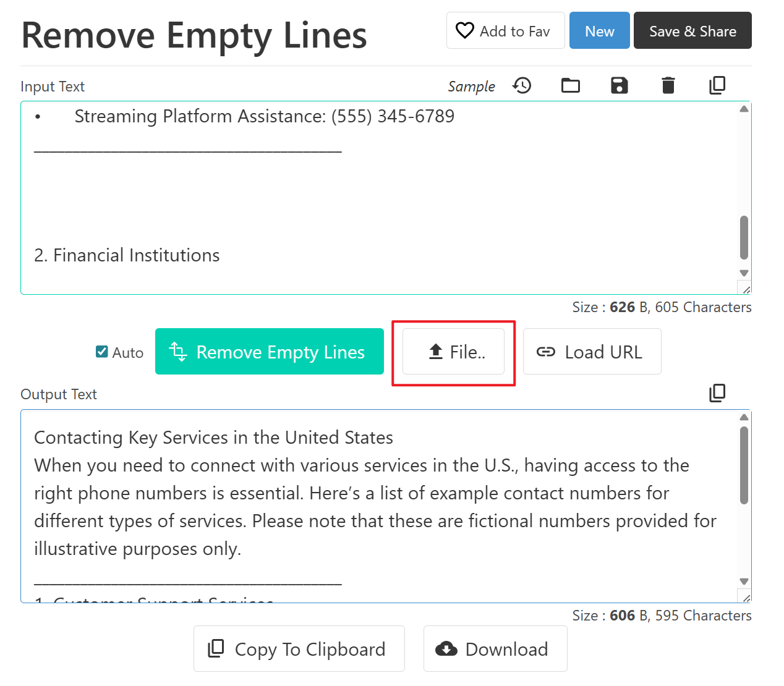The width and height of the screenshot is (784, 686).
Task: Click the output scrollbar down arrow
Action: 744,582
